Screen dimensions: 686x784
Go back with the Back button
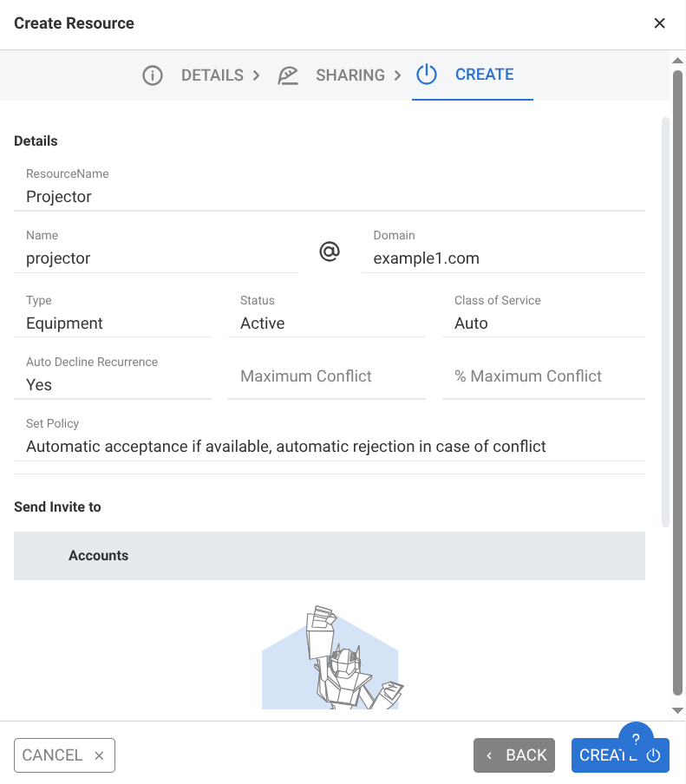[x=516, y=755]
